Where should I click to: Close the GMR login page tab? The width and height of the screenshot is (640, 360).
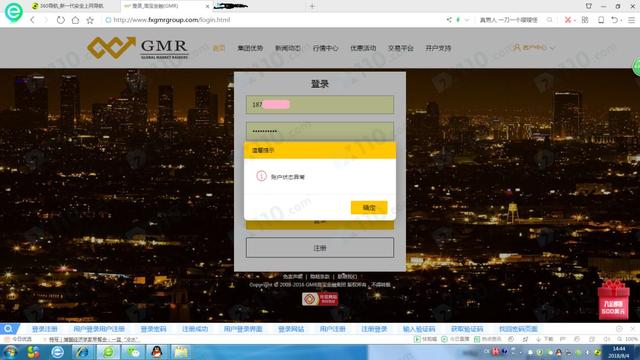point(207,6)
